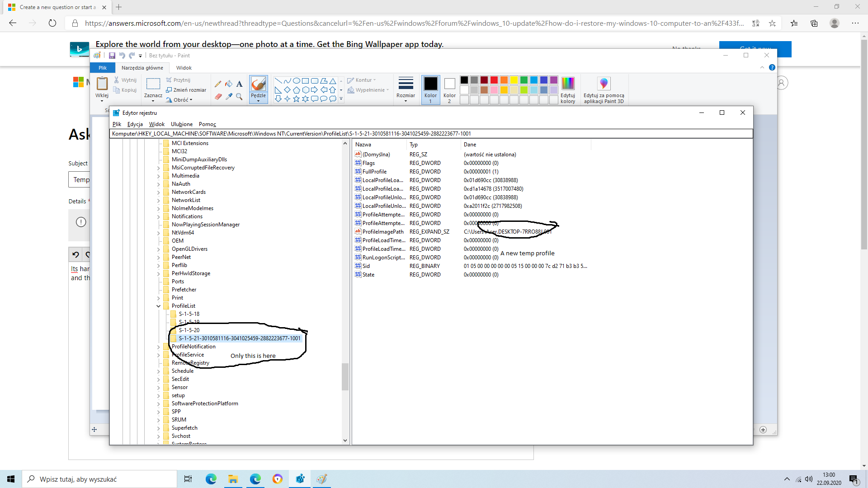The image size is (868, 488).
Task: Open the notification center icon
Action: pos(854,479)
